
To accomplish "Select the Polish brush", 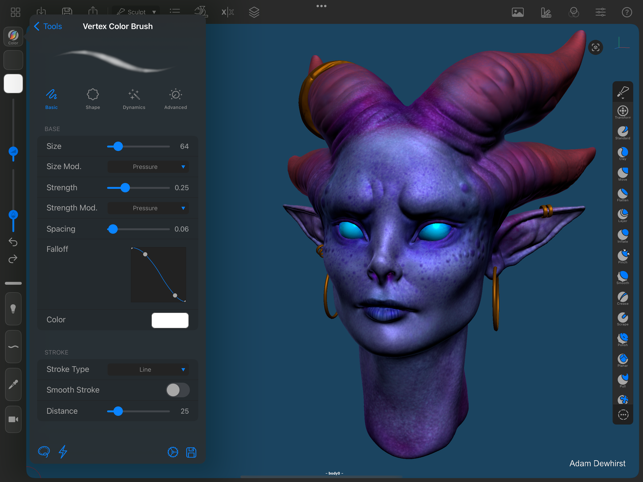I will 622,339.
